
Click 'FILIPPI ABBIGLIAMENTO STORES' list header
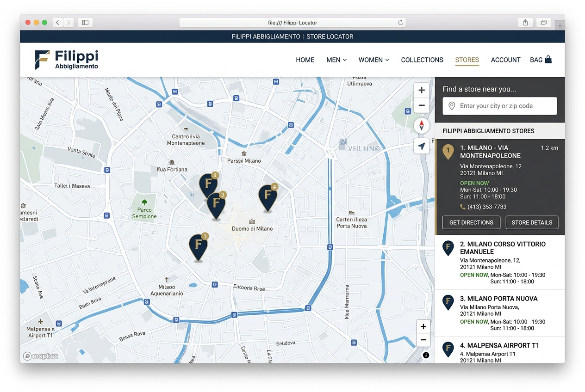[x=488, y=131]
